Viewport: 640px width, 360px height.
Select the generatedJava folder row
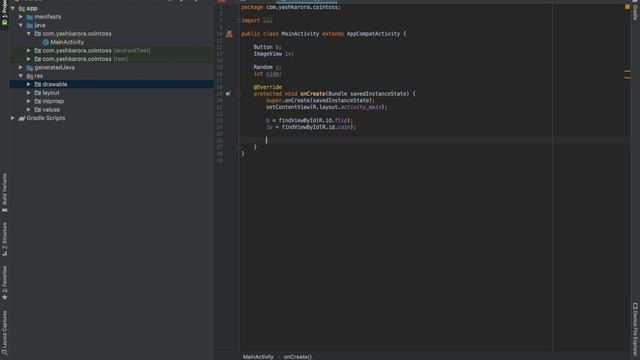(x=111, y=67)
